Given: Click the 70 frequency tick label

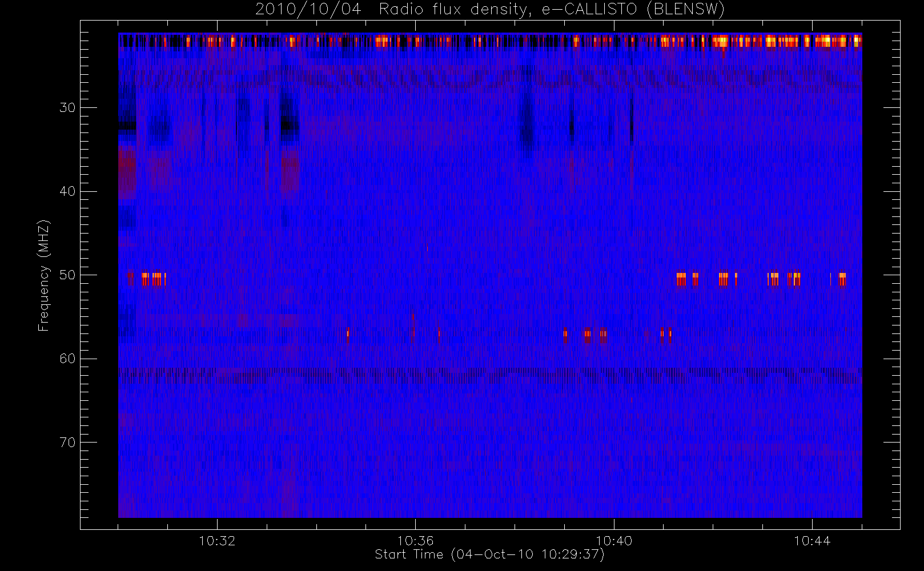Looking at the screenshot, I should click(67, 443).
